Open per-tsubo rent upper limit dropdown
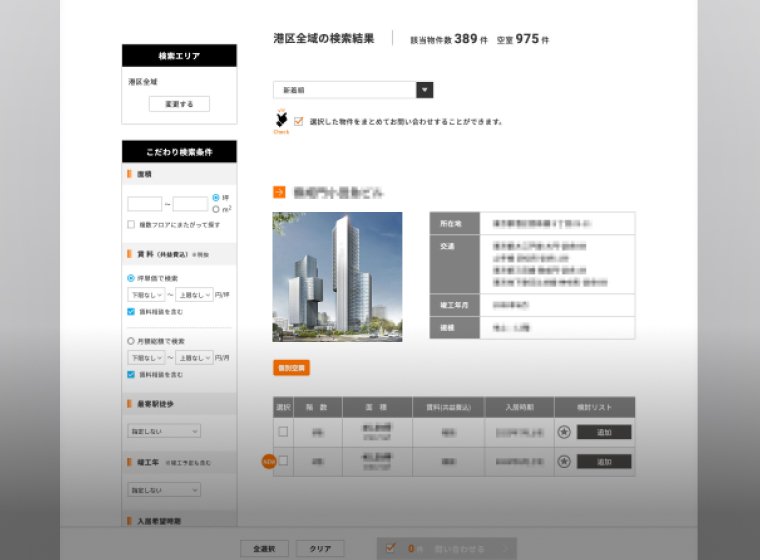This screenshot has width=760, height=560. tap(194, 295)
